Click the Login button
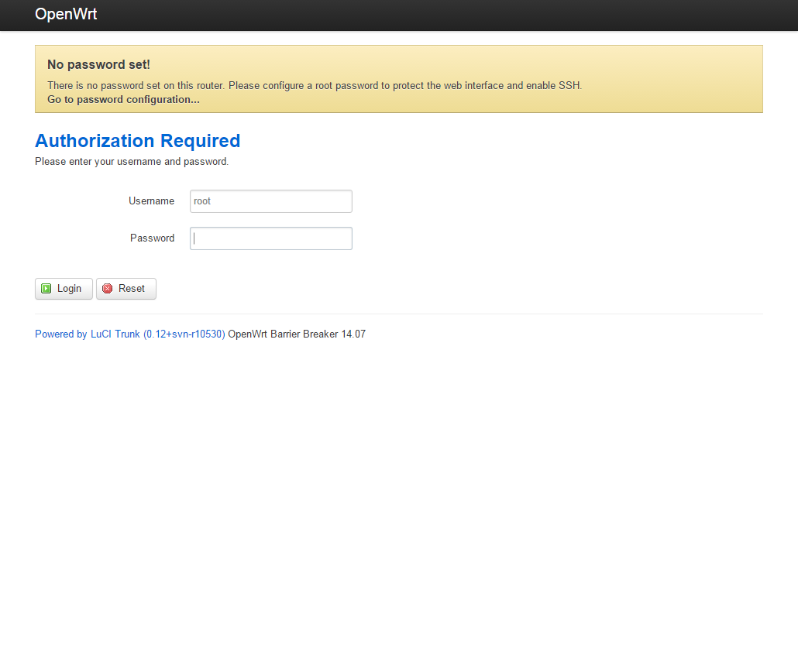798x672 pixels. 64,289
